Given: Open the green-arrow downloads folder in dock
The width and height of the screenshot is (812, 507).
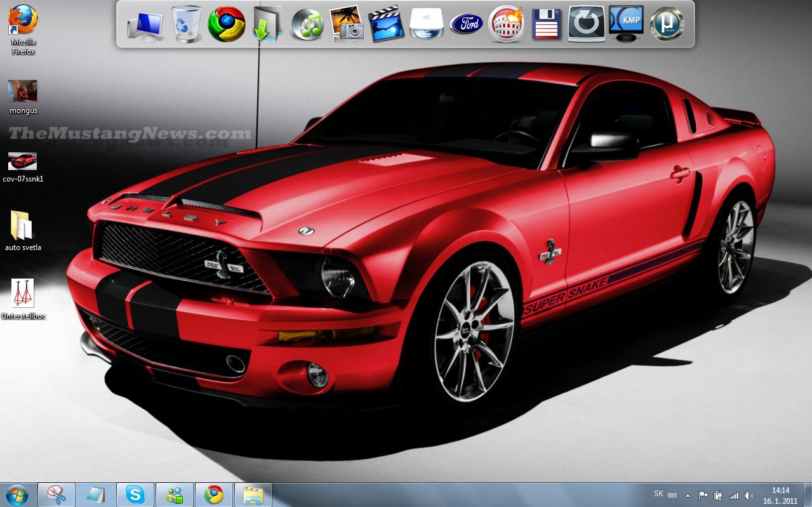Looking at the screenshot, I should click(267, 24).
